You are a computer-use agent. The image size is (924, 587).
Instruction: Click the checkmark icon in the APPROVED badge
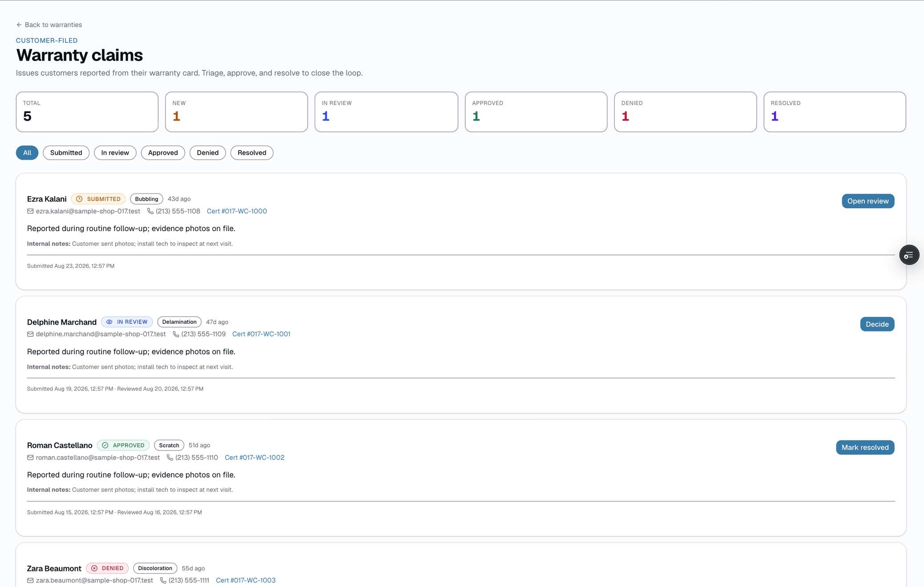click(x=105, y=445)
